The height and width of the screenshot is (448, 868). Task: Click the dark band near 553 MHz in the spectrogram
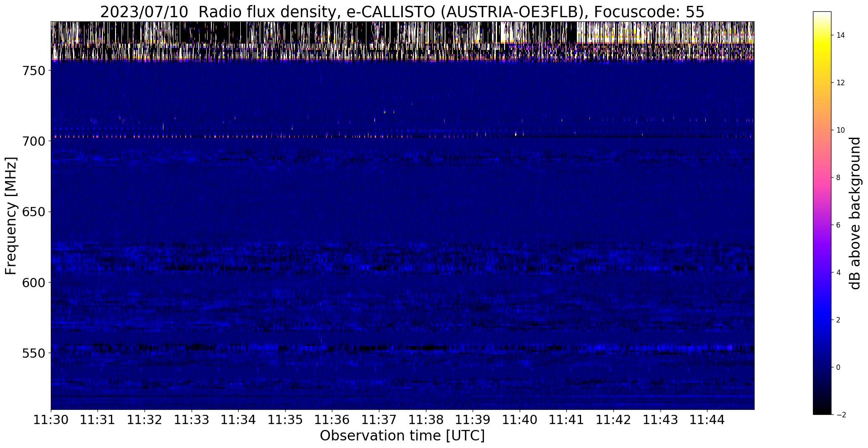pos(402,348)
